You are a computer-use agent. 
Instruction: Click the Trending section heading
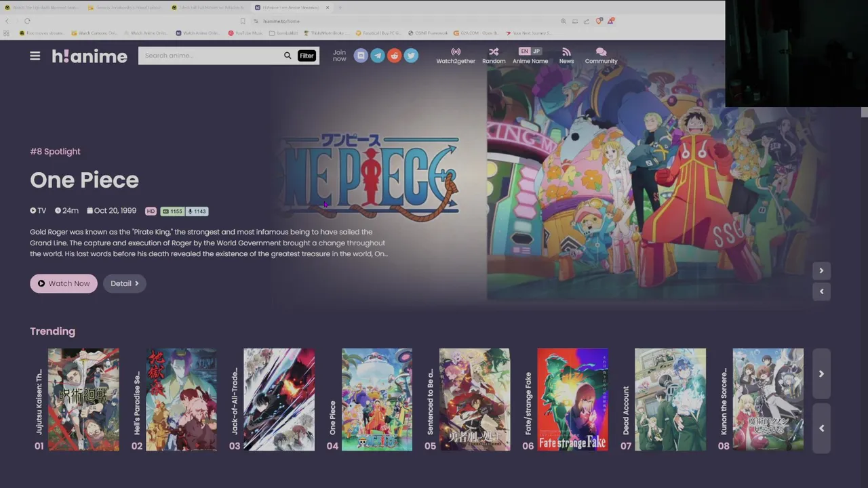coord(52,331)
